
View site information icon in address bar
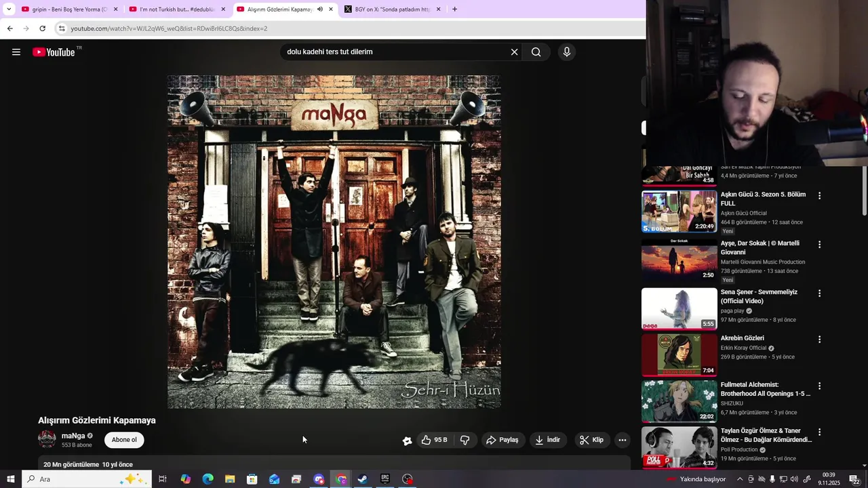[x=62, y=28]
